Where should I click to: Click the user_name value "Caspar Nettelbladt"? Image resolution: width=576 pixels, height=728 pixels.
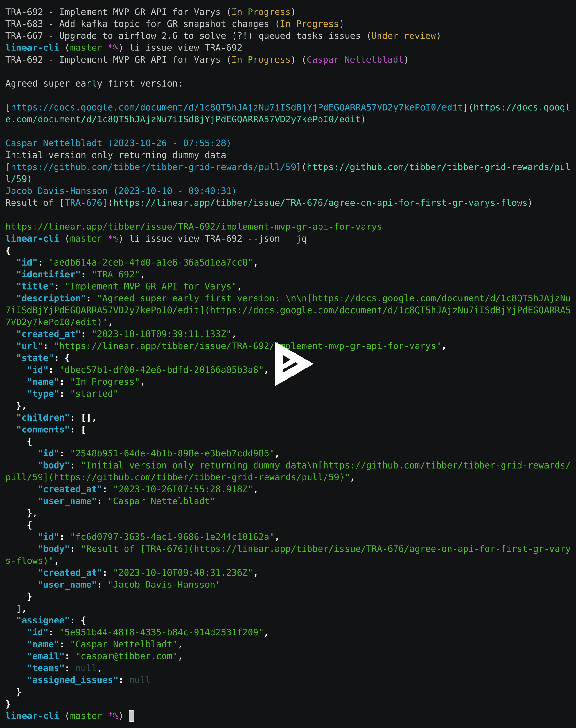point(162,501)
